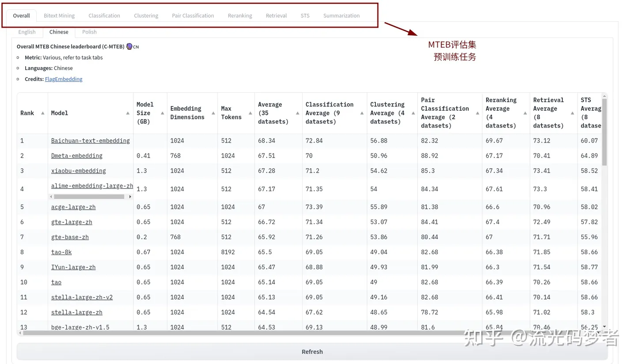Select the 56.88 clustering score cell

point(392,141)
